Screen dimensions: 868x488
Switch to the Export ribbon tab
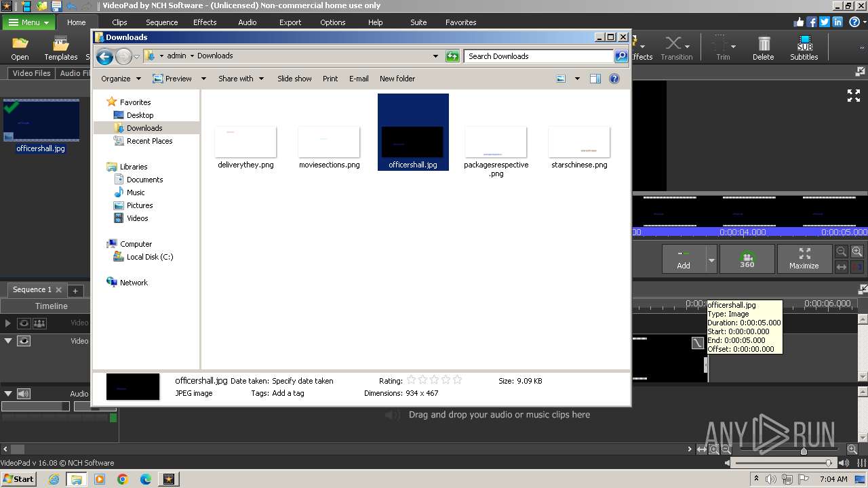290,22
